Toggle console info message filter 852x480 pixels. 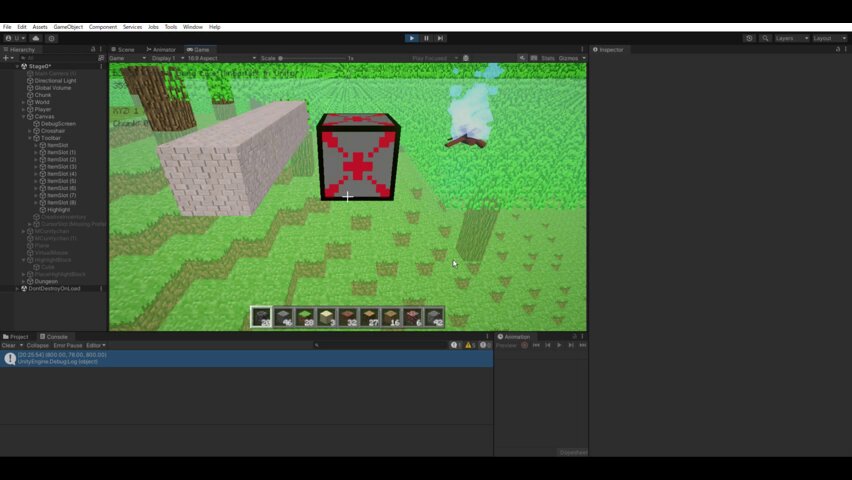pos(455,345)
